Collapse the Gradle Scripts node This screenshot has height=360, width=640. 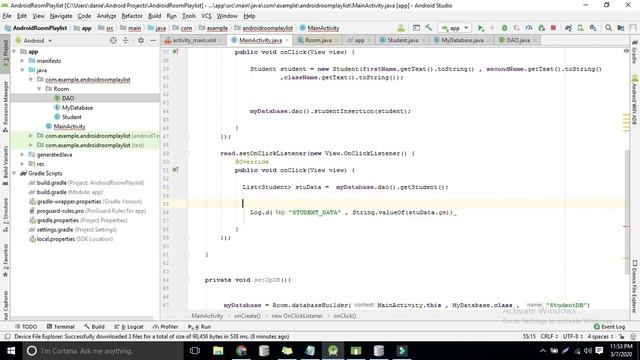click(15, 173)
